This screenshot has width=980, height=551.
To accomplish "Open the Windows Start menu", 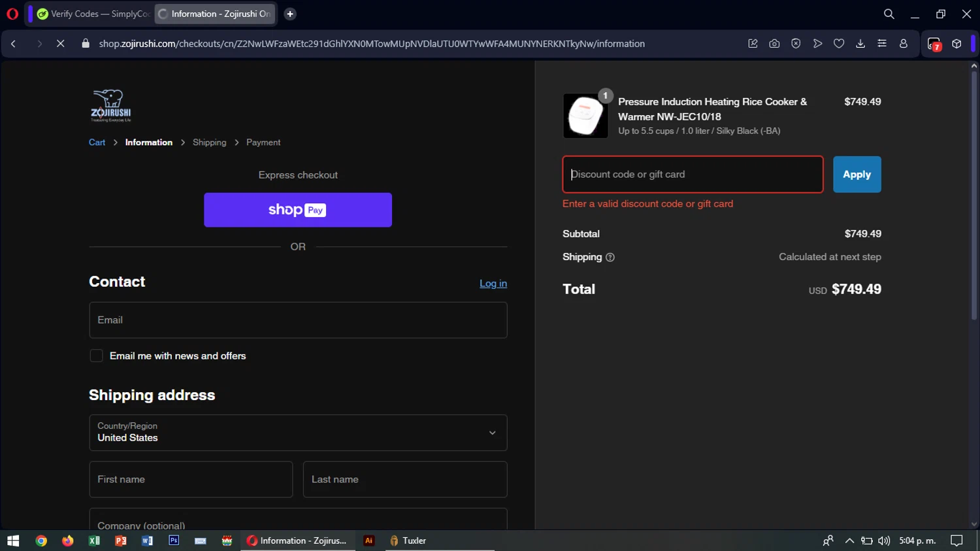I will [x=13, y=541].
